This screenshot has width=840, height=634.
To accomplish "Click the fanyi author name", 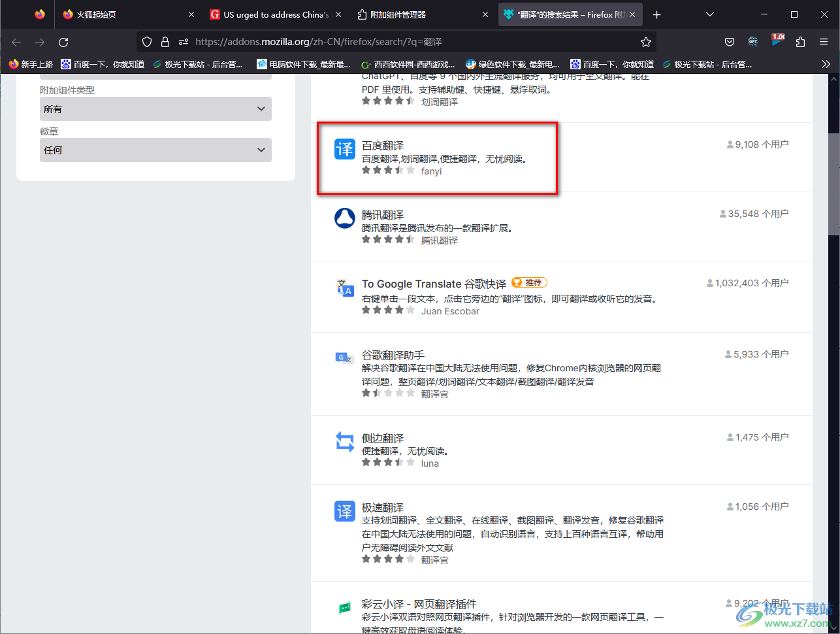I will coord(432,171).
